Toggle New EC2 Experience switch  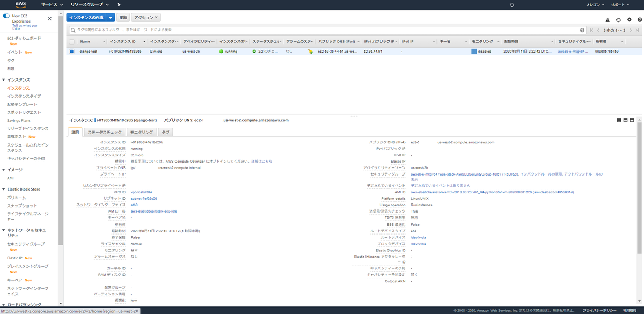point(6,17)
